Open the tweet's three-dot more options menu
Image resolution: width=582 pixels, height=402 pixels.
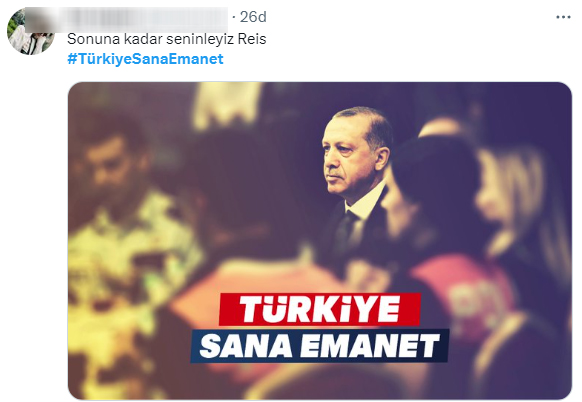(563, 17)
